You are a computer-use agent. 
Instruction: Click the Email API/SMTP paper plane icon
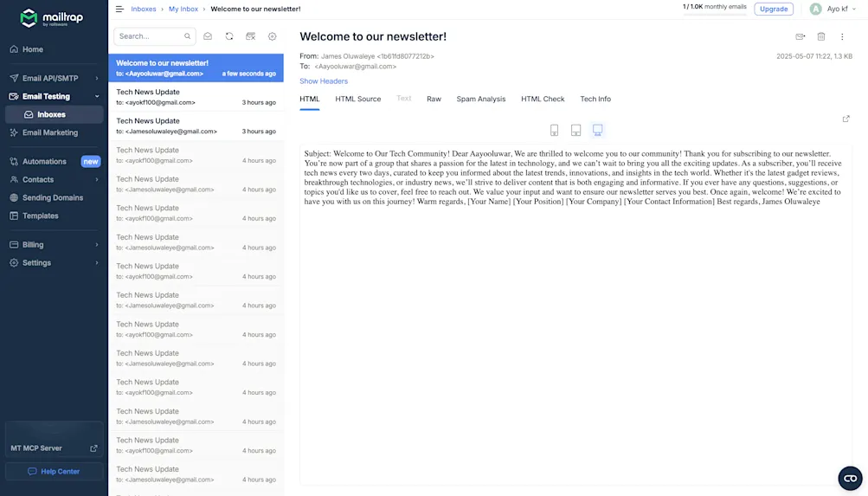(14, 78)
